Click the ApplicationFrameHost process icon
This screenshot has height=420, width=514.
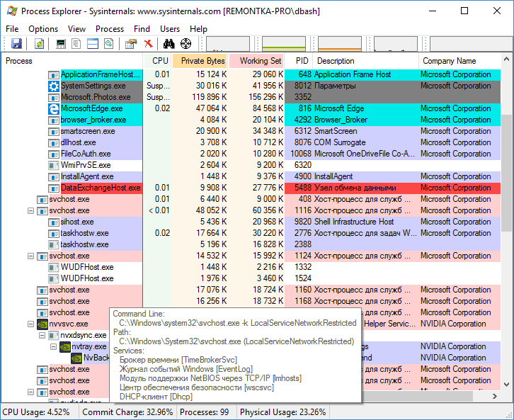click(x=54, y=75)
